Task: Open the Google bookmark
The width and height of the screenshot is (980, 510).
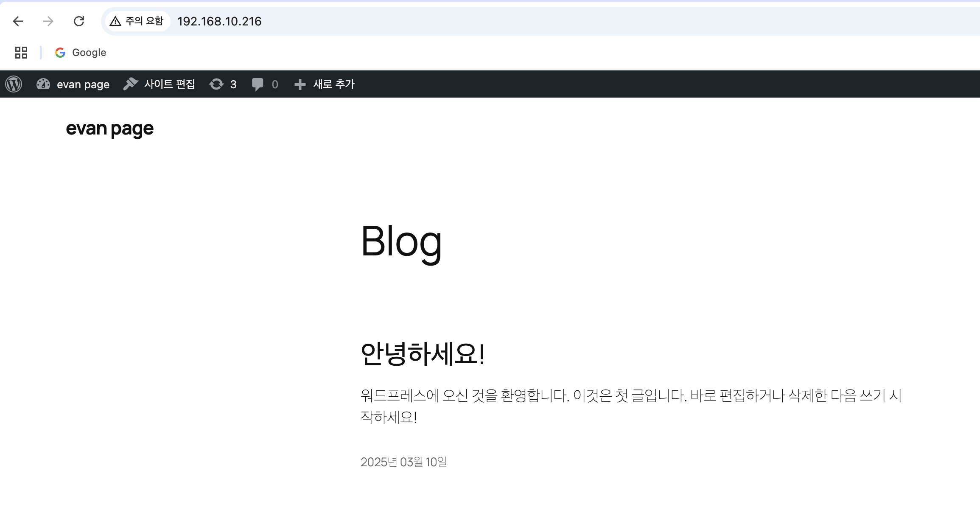Action: point(81,53)
